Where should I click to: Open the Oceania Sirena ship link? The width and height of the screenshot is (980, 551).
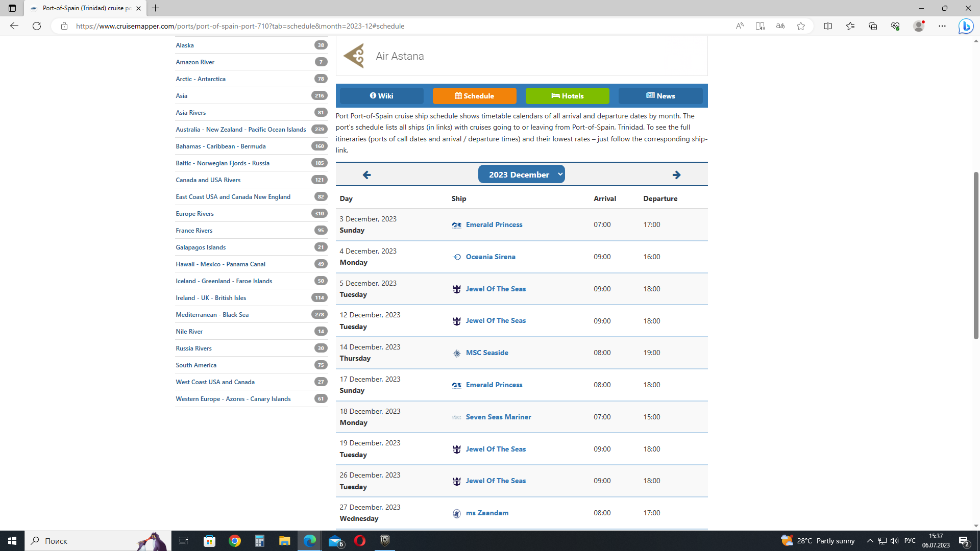(x=490, y=257)
